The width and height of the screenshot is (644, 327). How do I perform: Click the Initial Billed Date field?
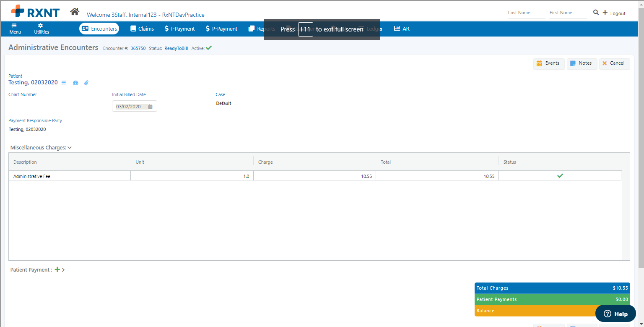click(x=134, y=107)
